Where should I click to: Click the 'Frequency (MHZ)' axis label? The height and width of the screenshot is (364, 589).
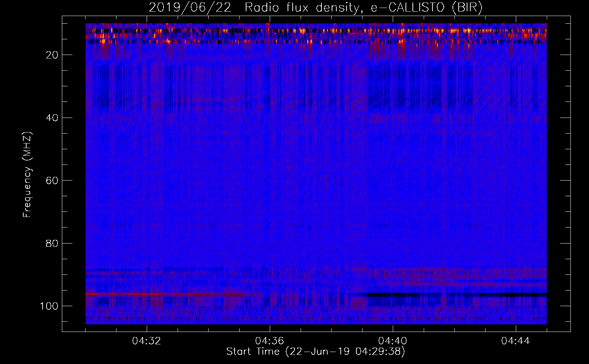tap(27, 175)
